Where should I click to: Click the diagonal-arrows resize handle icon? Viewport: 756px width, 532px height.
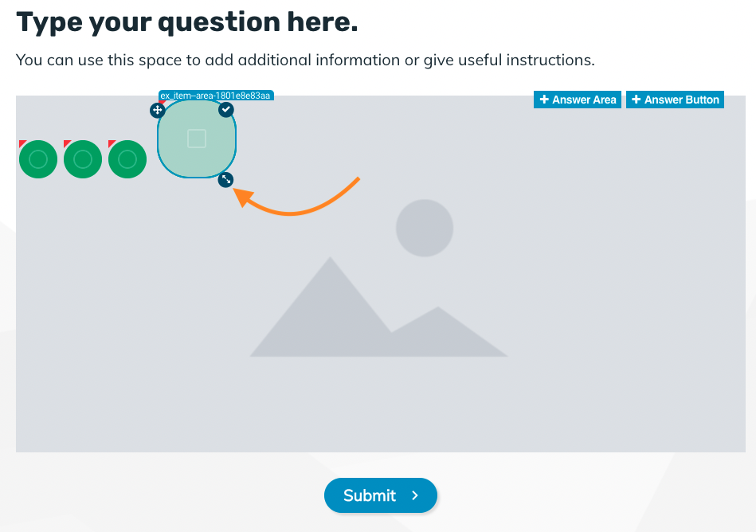coord(225,180)
